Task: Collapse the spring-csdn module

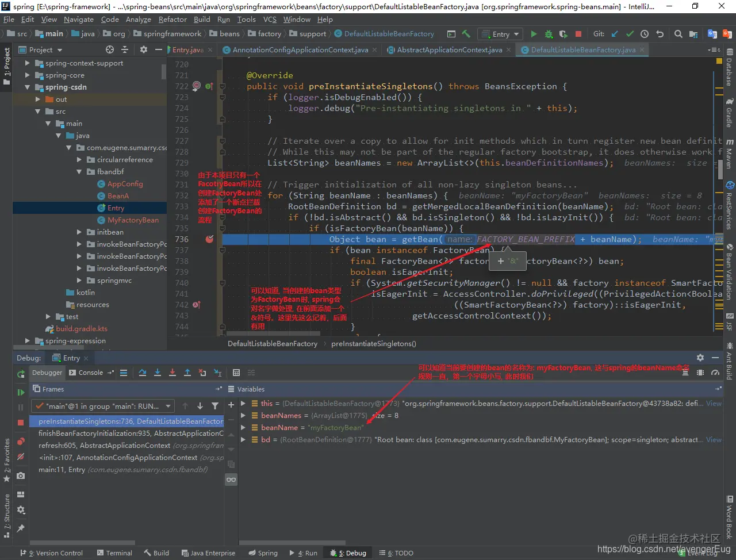Action: (27, 87)
